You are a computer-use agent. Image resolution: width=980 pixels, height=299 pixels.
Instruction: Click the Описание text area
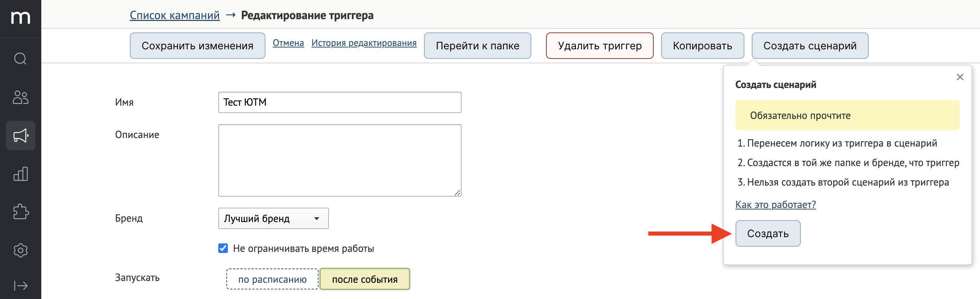pyautogui.click(x=340, y=160)
